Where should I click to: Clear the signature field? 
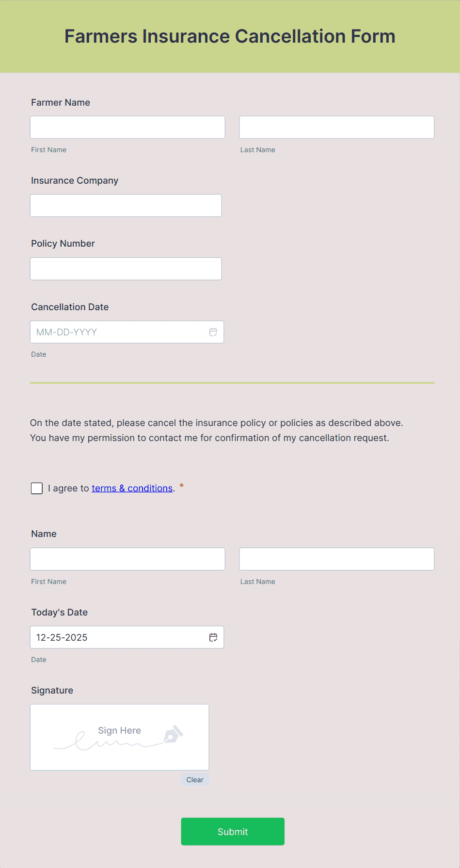point(195,779)
